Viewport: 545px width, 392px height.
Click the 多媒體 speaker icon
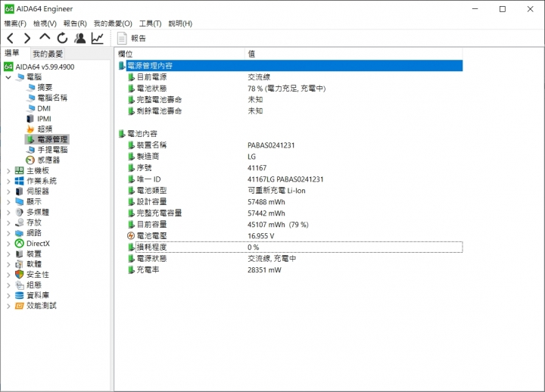pyautogui.click(x=20, y=212)
